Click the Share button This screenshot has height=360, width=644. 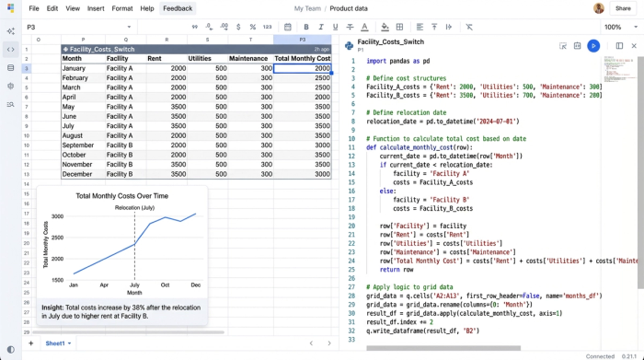623,8
